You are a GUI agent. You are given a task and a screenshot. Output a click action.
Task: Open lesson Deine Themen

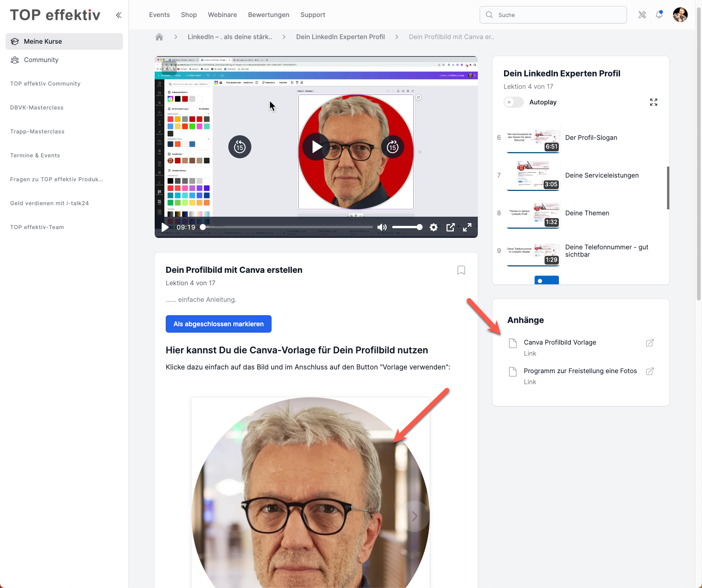coord(587,213)
